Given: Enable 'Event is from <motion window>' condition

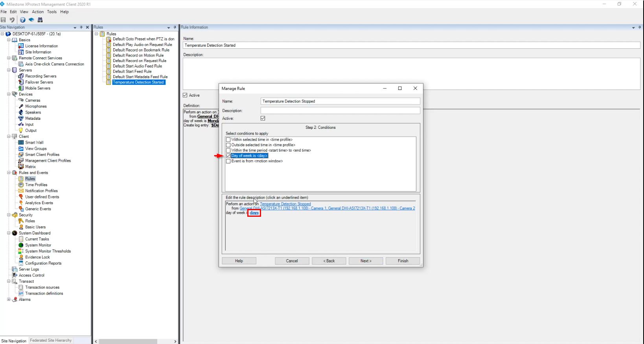Looking at the screenshot, I should [x=228, y=161].
